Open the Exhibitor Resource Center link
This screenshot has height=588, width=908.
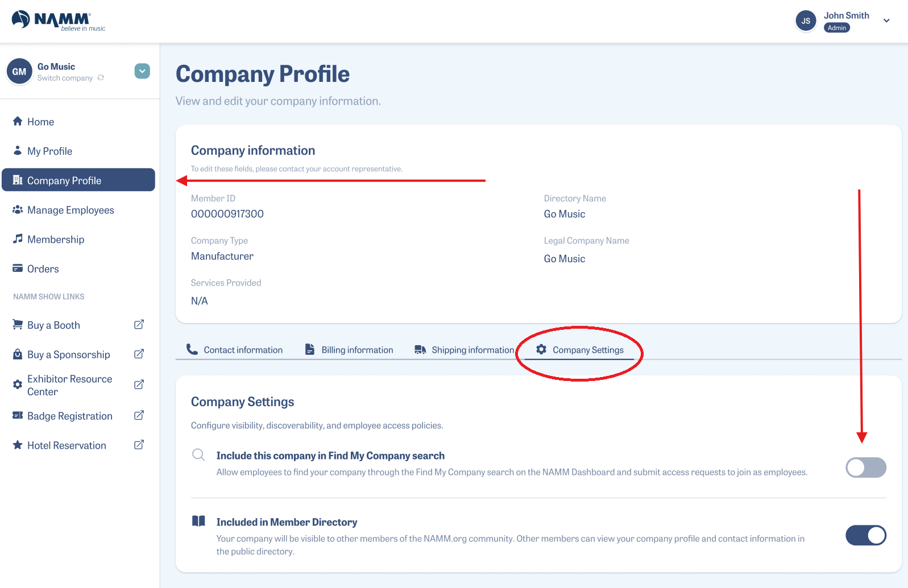pos(70,386)
